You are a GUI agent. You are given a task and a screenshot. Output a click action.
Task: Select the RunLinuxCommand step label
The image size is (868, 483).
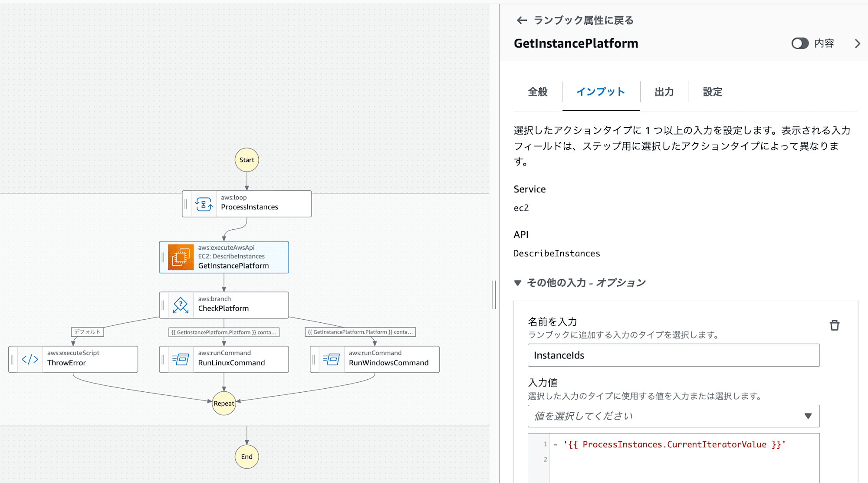231,363
